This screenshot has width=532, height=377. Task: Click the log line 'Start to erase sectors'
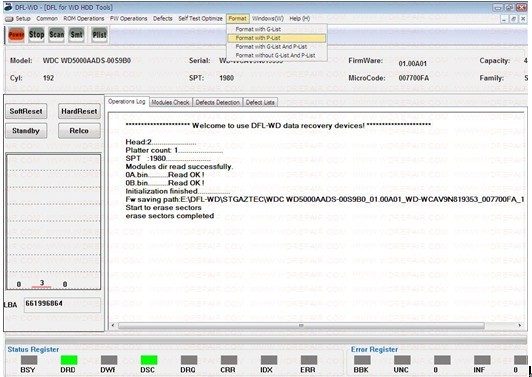pos(163,208)
